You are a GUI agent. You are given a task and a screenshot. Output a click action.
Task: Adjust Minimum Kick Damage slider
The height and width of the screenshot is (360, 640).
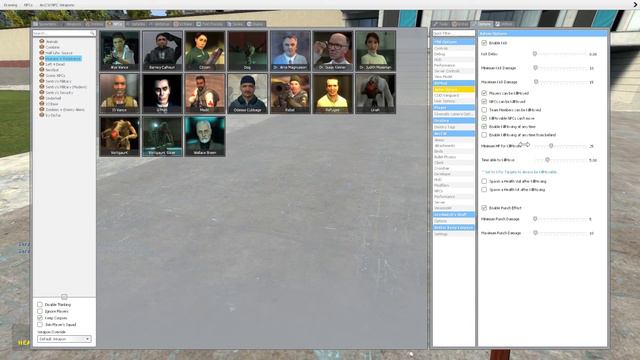[x=536, y=68]
